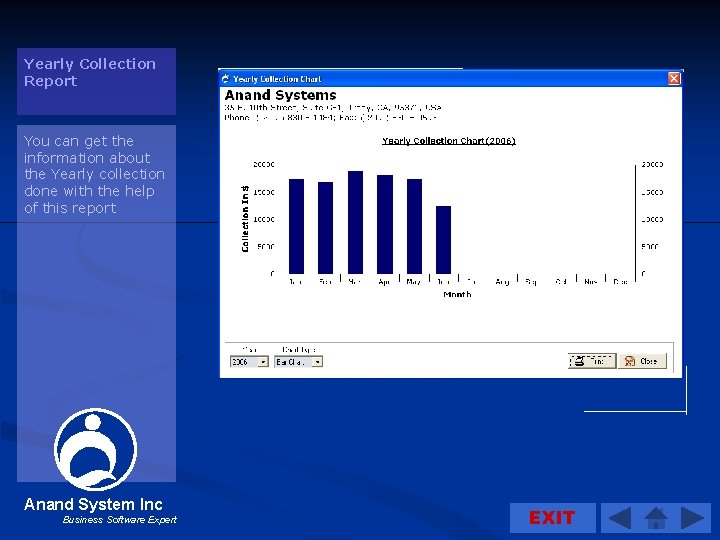Click the May bar in chart

tap(414, 226)
